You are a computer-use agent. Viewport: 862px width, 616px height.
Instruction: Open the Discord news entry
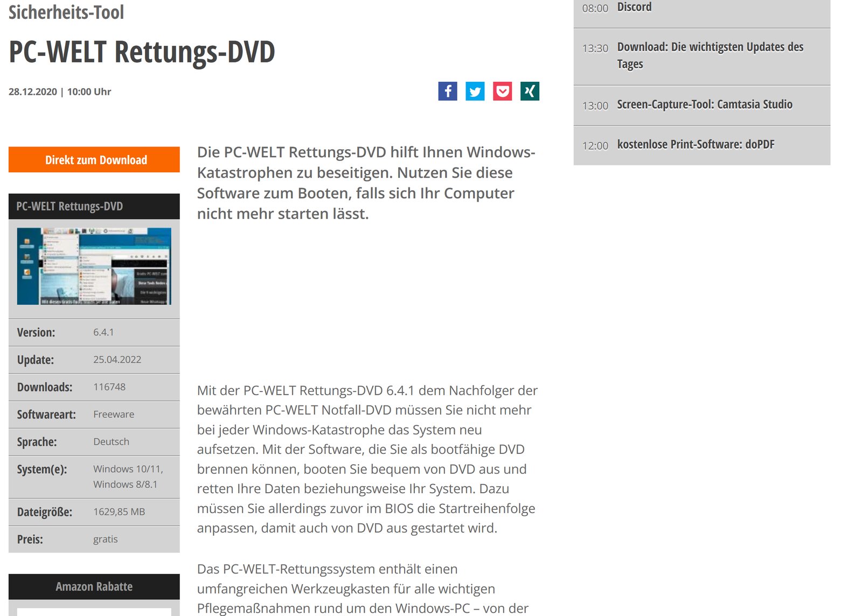(634, 7)
